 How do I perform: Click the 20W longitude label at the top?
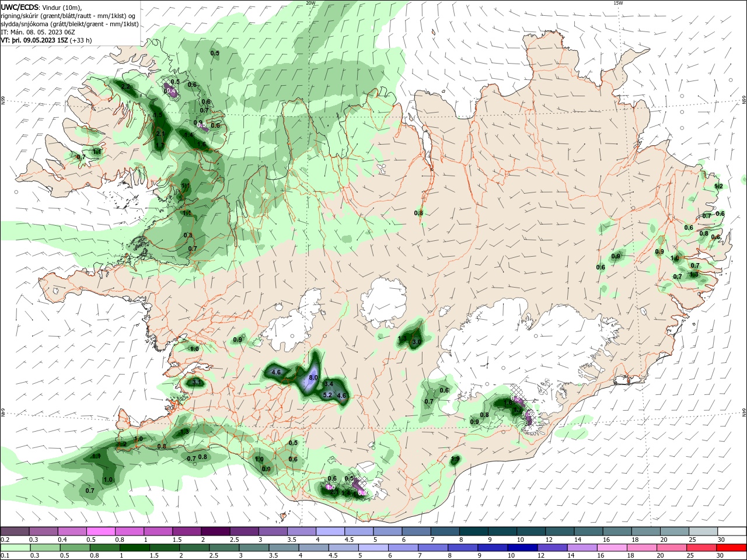point(310,3)
